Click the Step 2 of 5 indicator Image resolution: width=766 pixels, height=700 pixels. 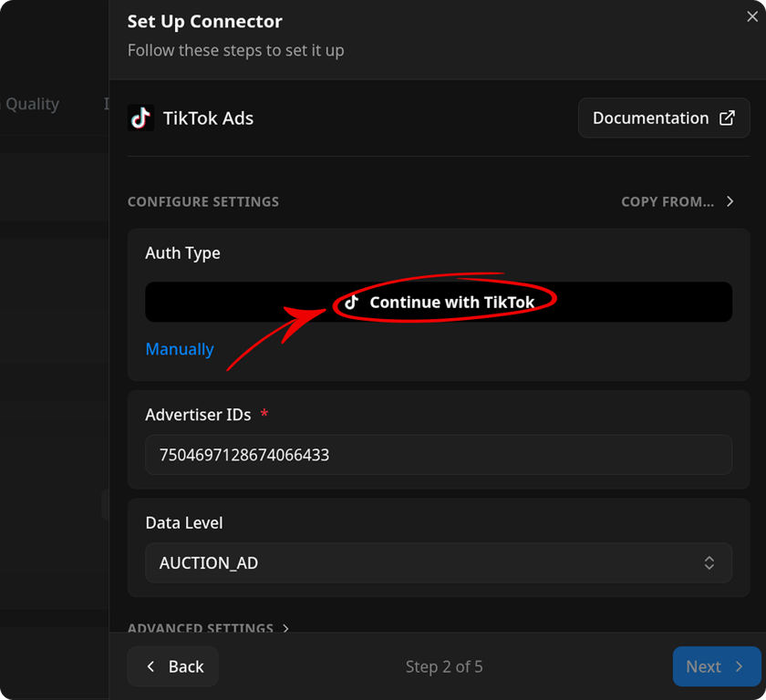(x=444, y=667)
